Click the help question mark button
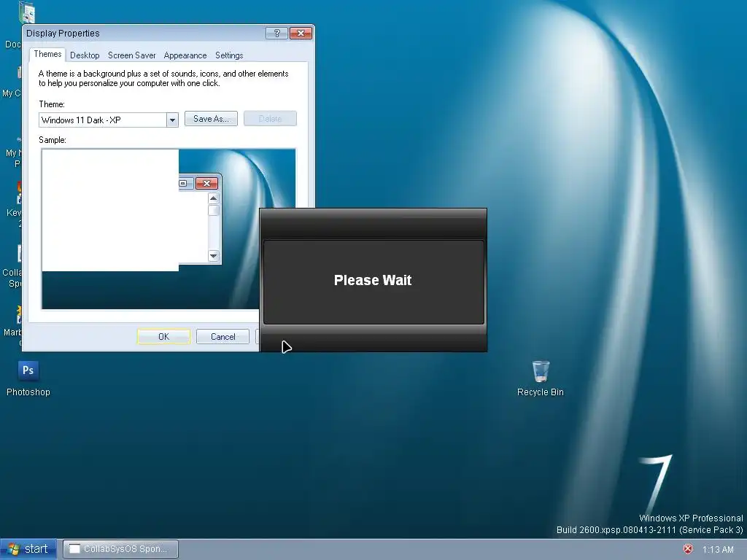 pyautogui.click(x=276, y=33)
